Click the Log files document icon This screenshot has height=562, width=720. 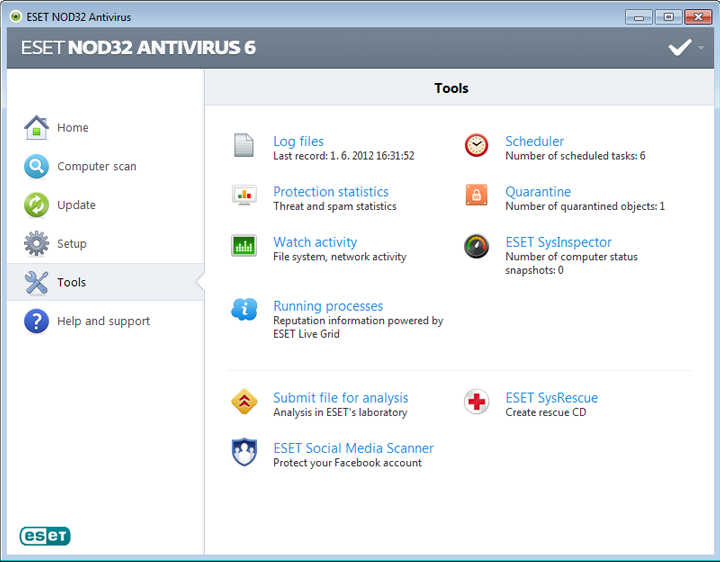click(244, 145)
